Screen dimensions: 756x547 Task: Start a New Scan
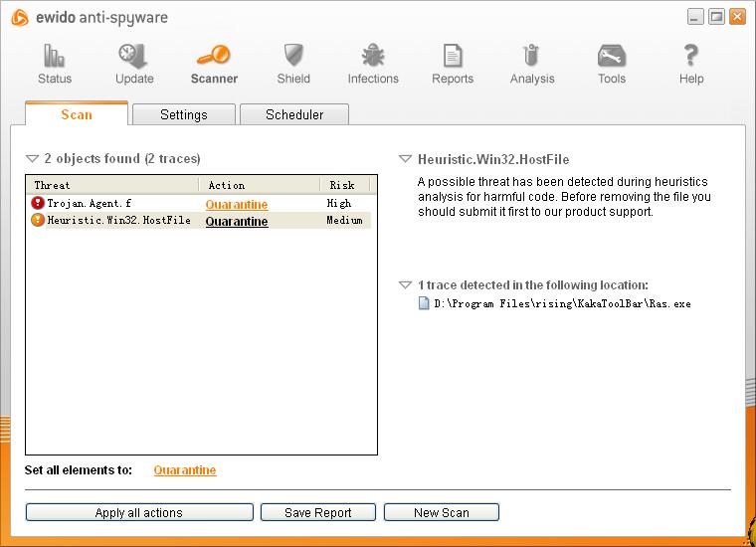tap(442, 512)
